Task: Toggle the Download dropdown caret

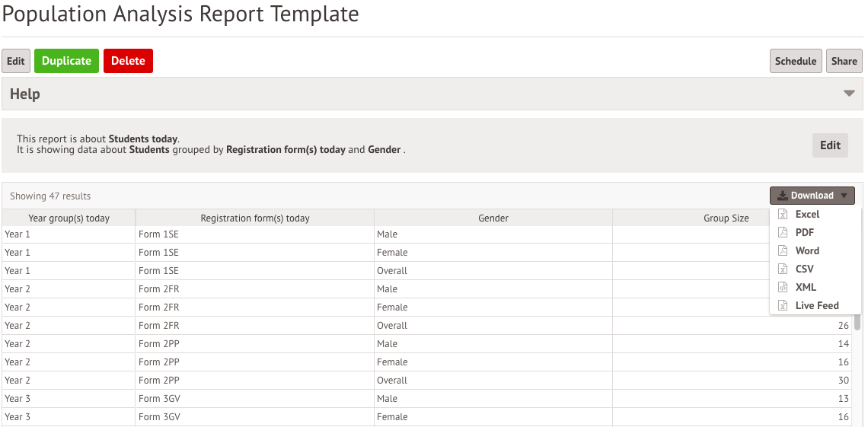Action: pyautogui.click(x=844, y=196)
